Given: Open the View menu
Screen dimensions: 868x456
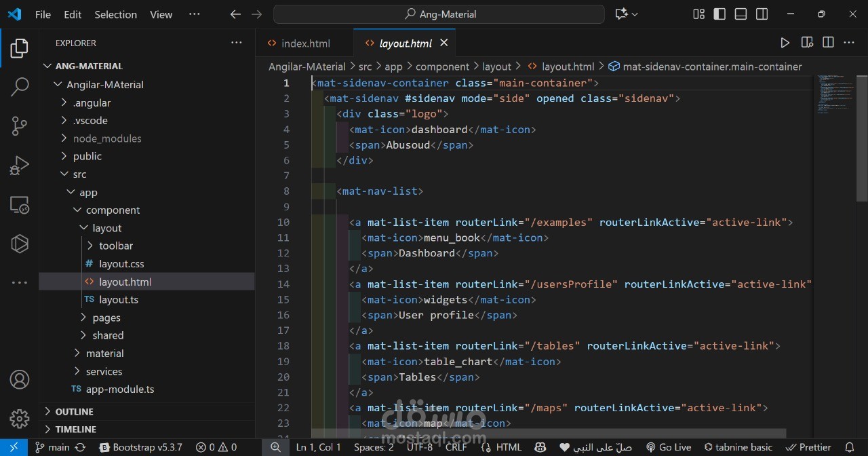Looking at the screenshot, I should pyautogui.click(x=161, y=14).
